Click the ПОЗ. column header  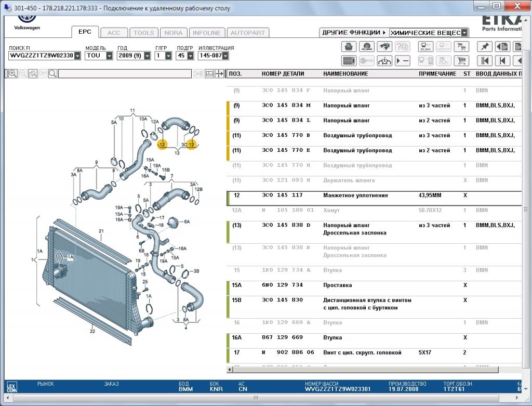[235, 74]
